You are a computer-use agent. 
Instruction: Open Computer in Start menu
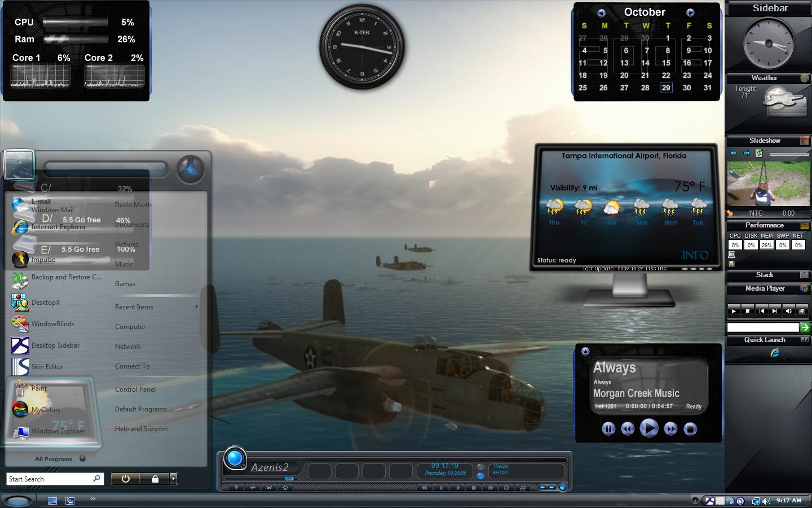tap(130, 327)
